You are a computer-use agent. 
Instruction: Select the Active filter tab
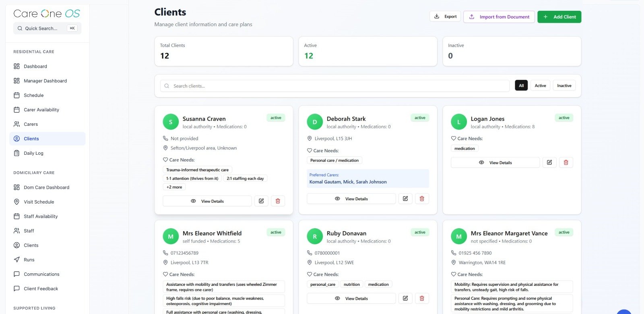540,85
